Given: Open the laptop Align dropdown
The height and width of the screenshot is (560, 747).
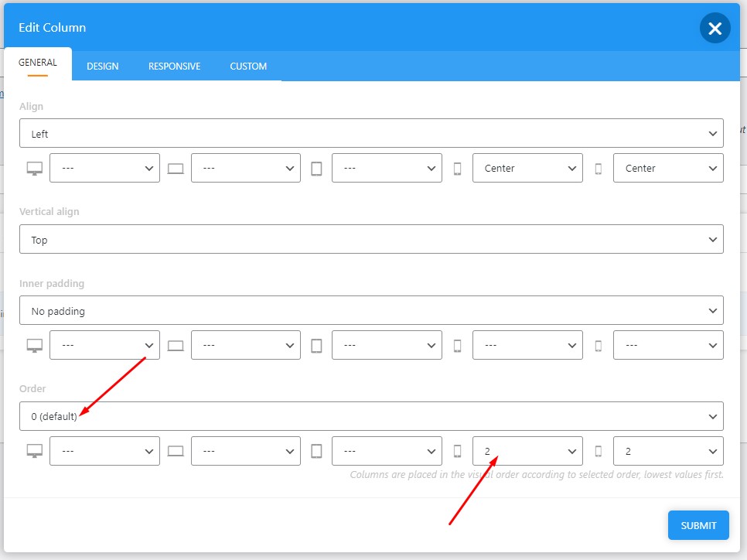Looking at the screenshot, I should point(246,168).
